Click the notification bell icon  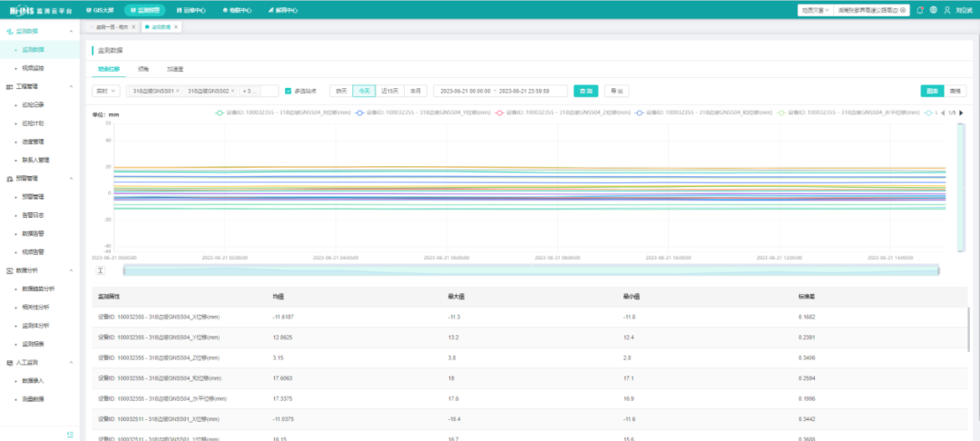tap(920, 10)
